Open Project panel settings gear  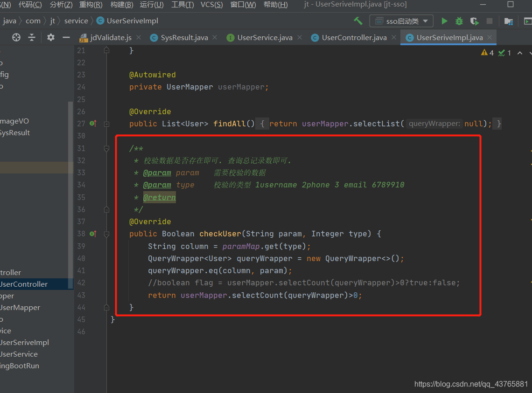51,37
